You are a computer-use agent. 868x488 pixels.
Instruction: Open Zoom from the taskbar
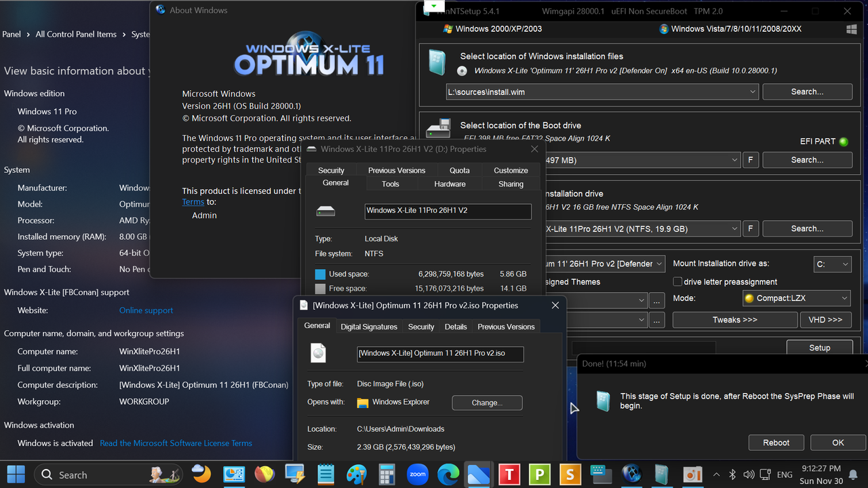pyautogui.click(x=417, y=474)
